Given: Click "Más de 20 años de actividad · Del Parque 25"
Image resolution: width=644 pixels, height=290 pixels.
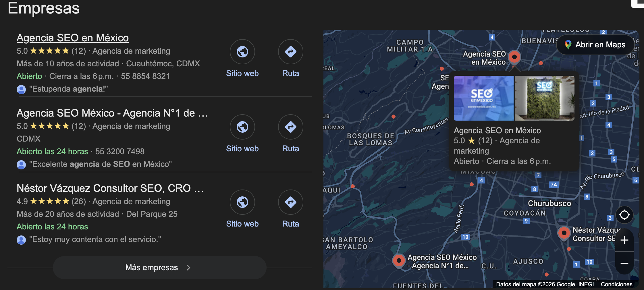Looking at the screenshot, I should (97, 214).
